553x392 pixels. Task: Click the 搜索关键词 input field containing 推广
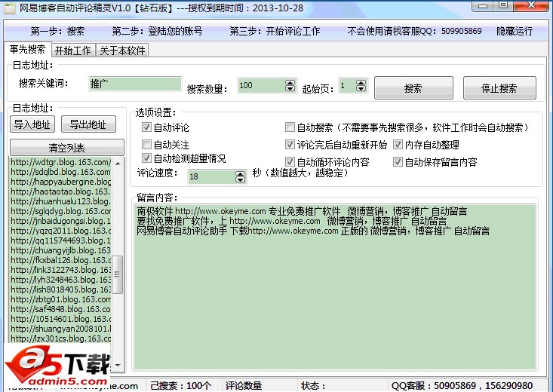pyautogui.click(x=135, y=84)
